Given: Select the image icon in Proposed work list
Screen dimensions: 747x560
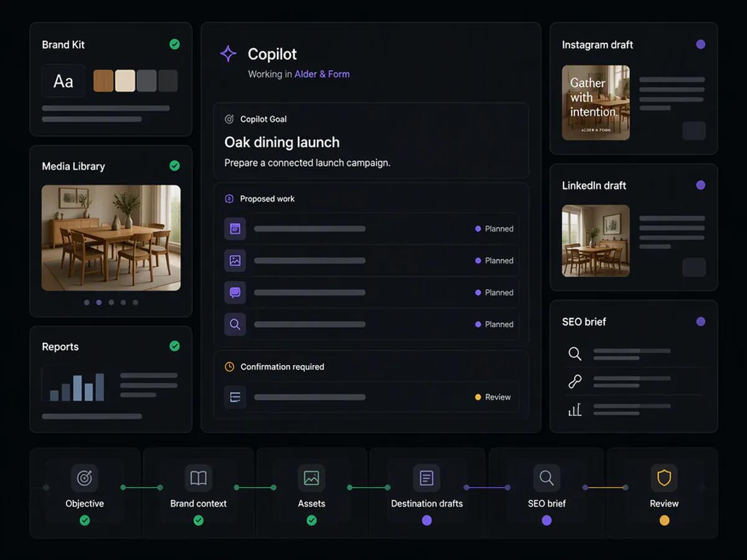Looking at the screenshot, I should (235, 261).
